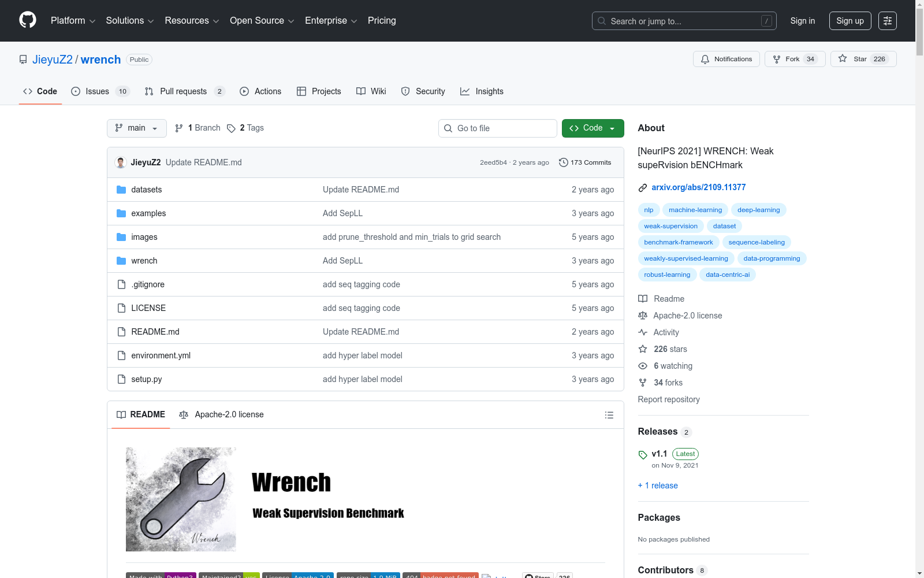Click the data-centric-ai topic tag
This screenshot has height=578, width=924.
(x=728, y=275)
